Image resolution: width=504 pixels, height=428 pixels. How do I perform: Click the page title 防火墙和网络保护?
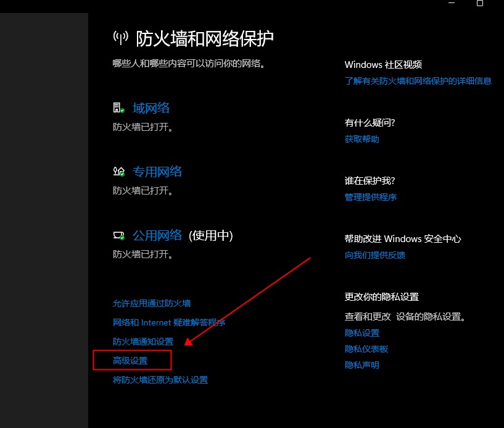tap(205, 39)
